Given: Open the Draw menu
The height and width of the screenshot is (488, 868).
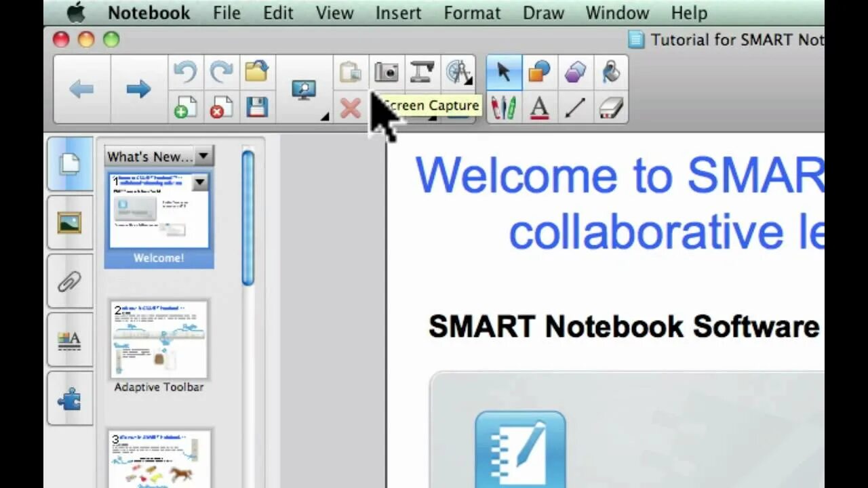Looking at the screenshot, I should click(543, 12).
